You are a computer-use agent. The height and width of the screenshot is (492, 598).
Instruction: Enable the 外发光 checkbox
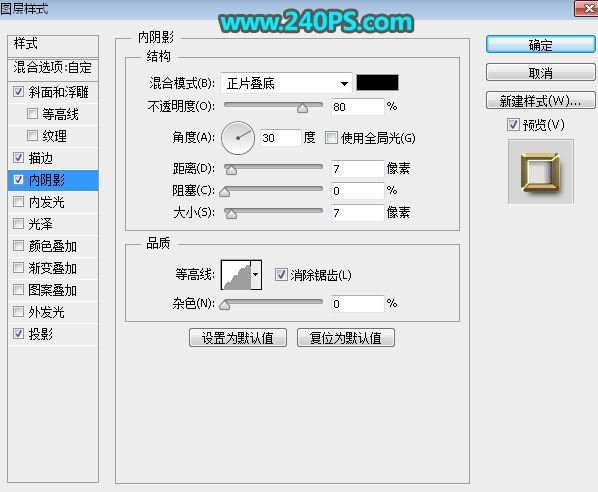18,312
